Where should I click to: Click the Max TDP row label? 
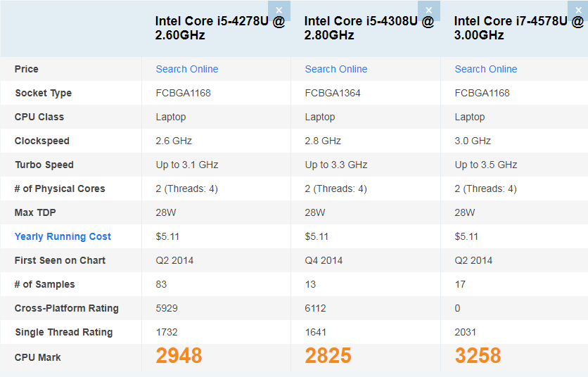pyautogui.click(x=36, y=212)
